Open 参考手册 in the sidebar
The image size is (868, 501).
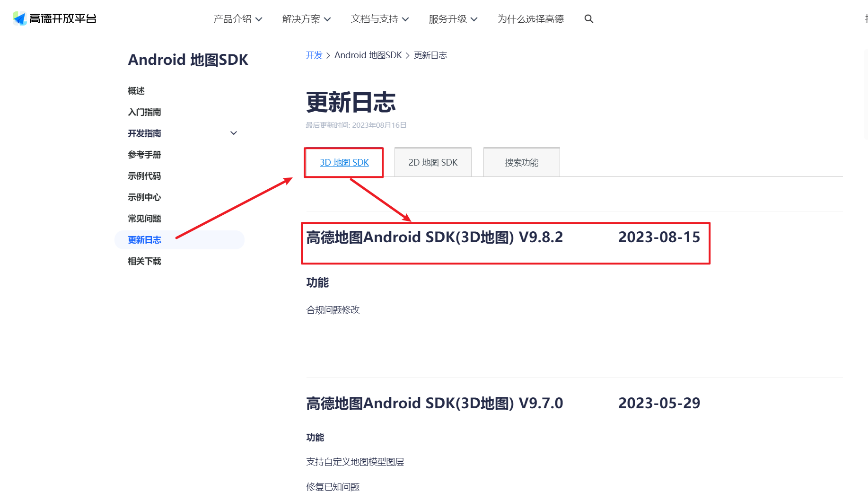(x=144, y=155)
